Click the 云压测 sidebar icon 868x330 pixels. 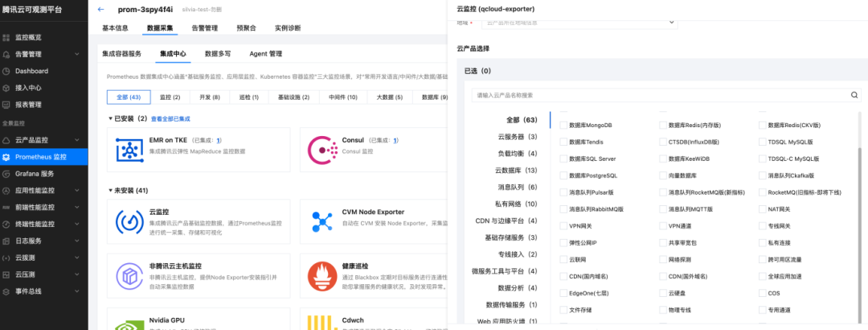coord(6,274)
